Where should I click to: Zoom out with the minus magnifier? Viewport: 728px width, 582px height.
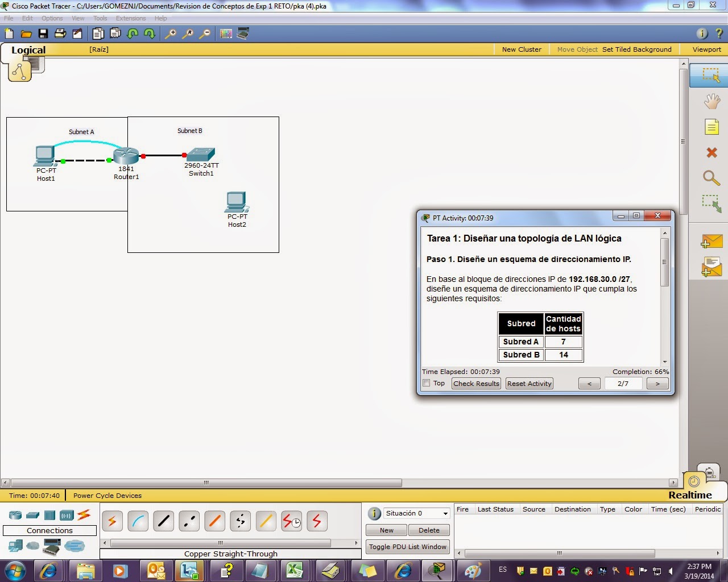pyautogui.click(x=205, y=34)
